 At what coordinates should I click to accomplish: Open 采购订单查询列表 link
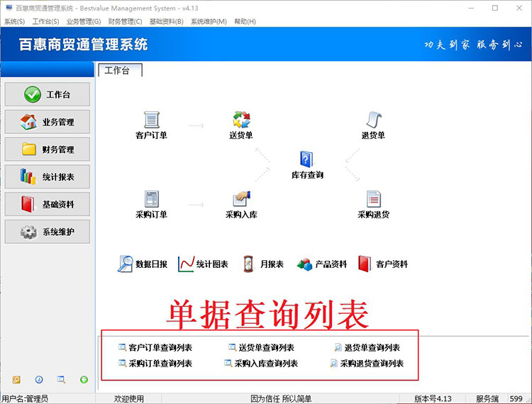click(155, 364)
